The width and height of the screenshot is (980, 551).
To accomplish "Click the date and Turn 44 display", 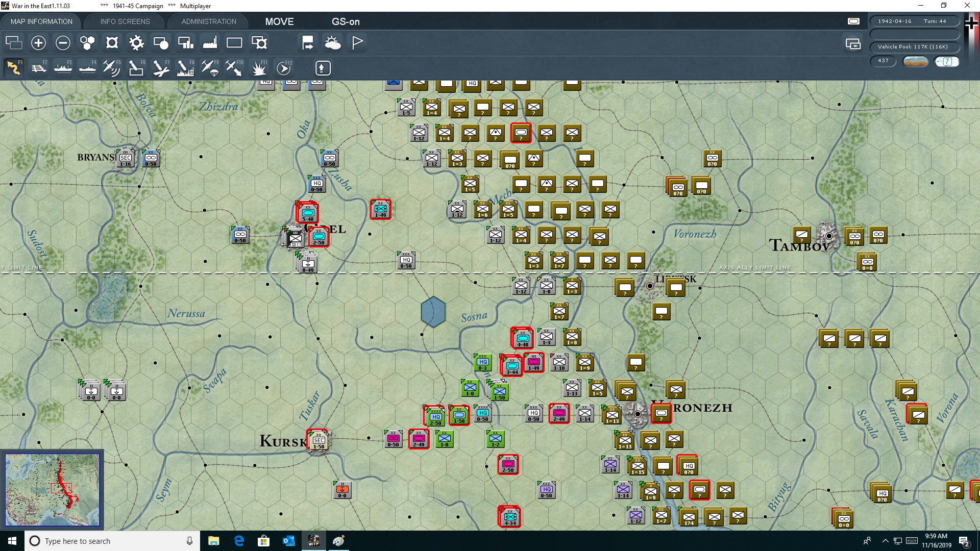I will 914,21.
